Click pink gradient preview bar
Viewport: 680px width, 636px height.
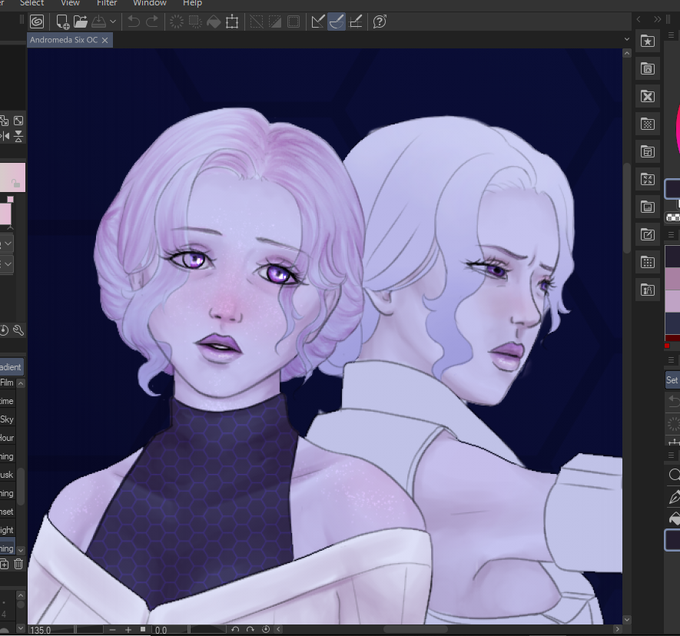point(13,177)
